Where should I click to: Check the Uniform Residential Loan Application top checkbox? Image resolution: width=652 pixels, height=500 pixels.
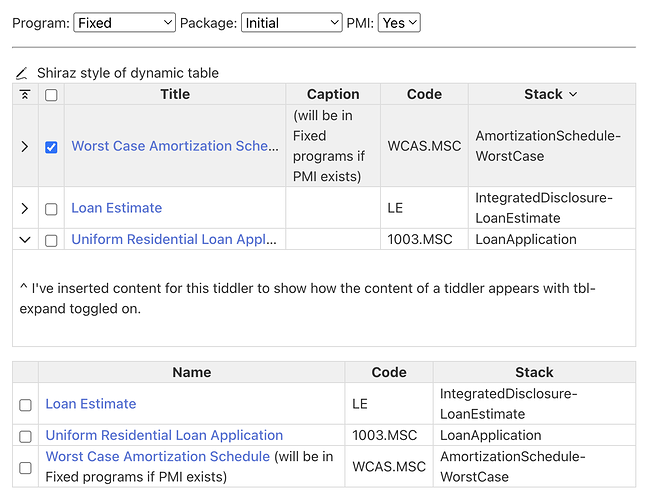(51, 240)
